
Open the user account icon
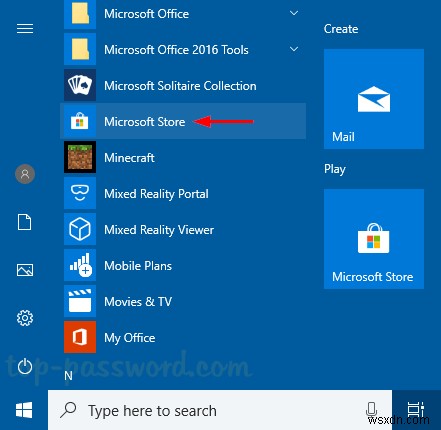pos(25,174)
